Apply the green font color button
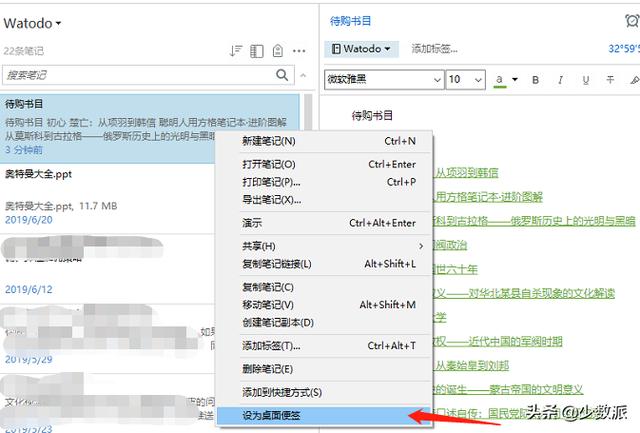Viewport: 640px width, 433px height. [500, 80]
